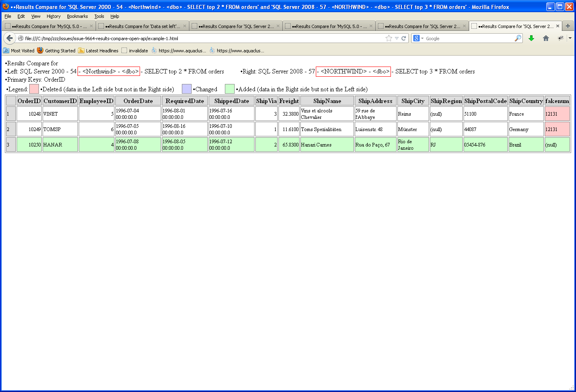Go back with the Firefox back arrow
Screen dimensions: 576x392
[10, 38]
